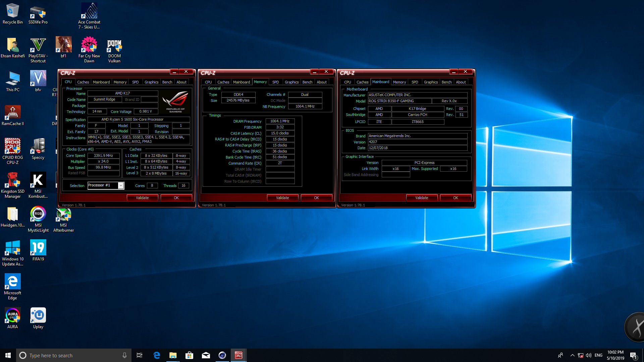This screenshot has width=644, height=362.
Task: Open the Bench tab in the rightmost CPU-Z window
Action: pyautogui.click(x=446, y=82)
